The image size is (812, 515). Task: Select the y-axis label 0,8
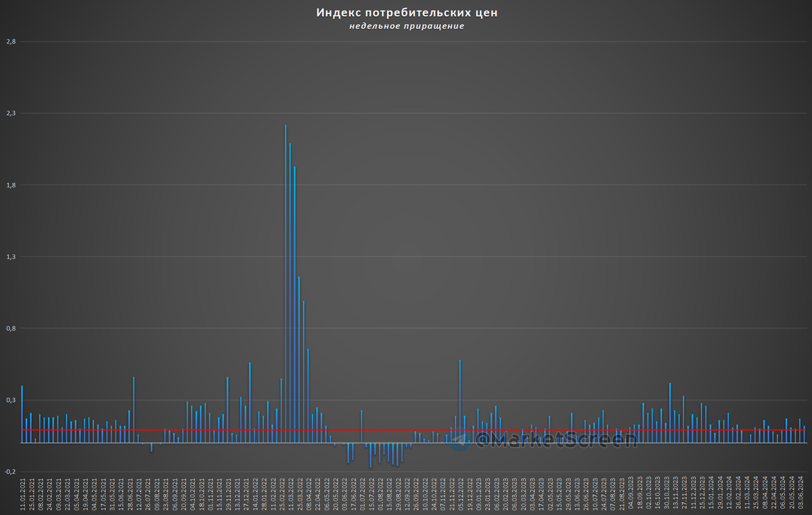tap(11, 329)
